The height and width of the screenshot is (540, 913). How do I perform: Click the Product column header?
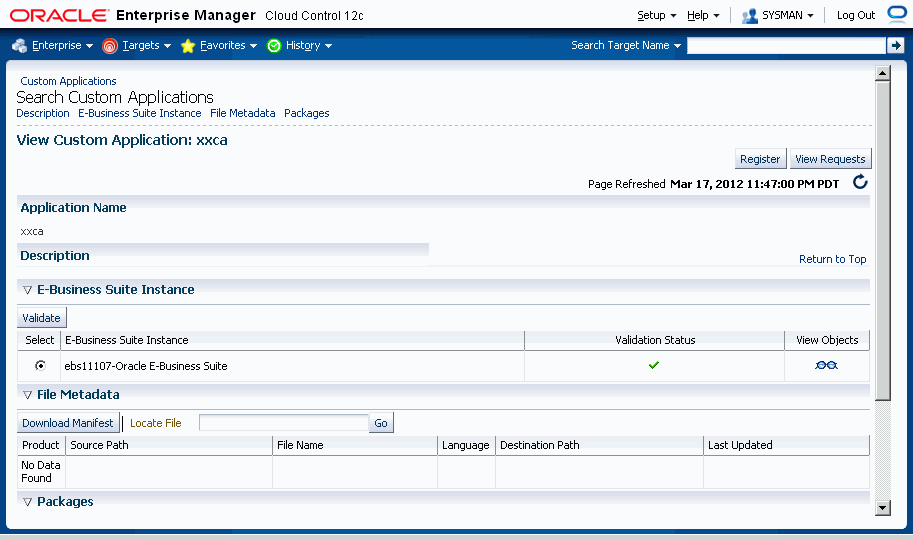(x=41, y=445)
